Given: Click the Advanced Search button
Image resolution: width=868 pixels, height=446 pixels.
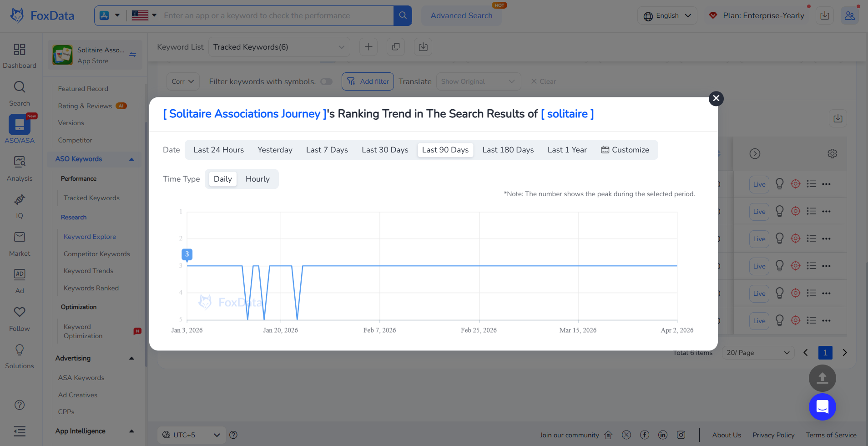Looking at the screenshot, I should 461,15.
